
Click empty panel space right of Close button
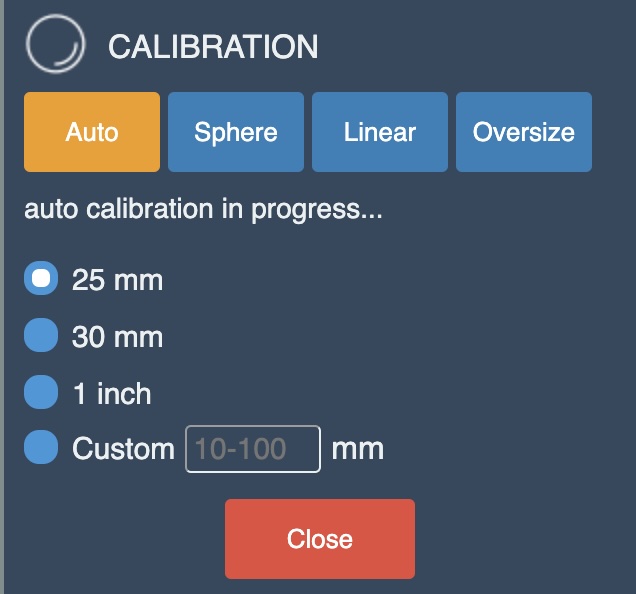coord(520,540)
